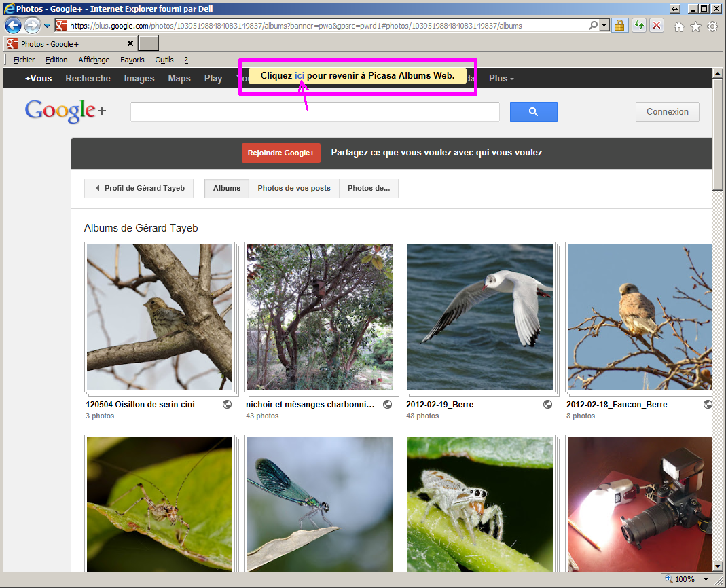Open the Home page icon

point(678,27)
